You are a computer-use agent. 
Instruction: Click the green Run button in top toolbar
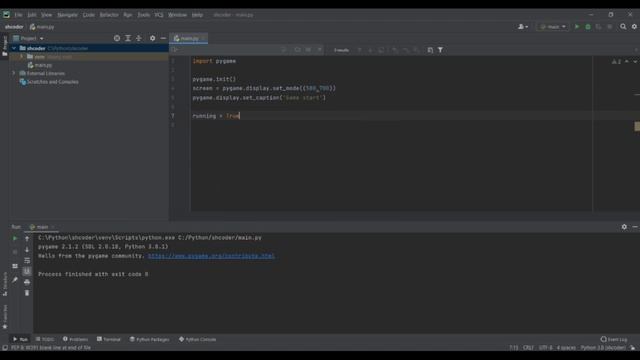577,27
